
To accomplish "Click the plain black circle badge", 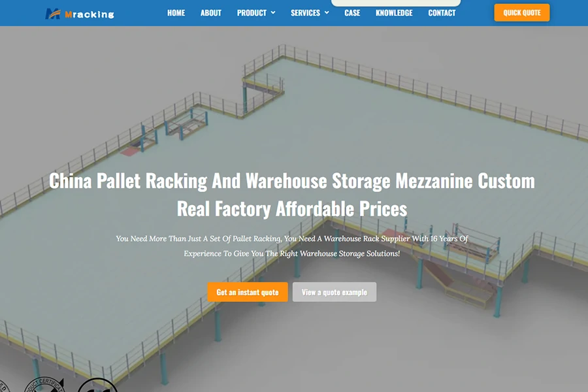I will click(97, 385).
